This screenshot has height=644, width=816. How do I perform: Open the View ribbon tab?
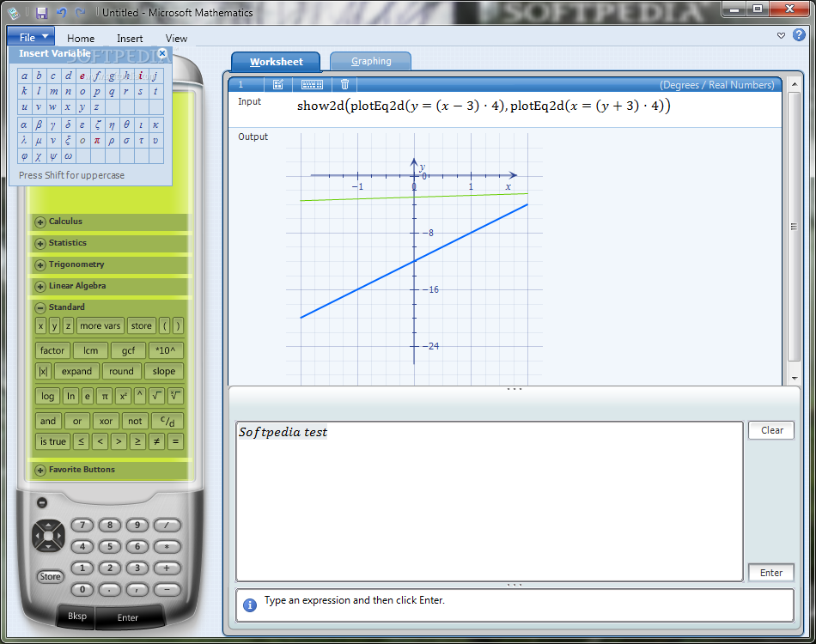pos(176,39)
